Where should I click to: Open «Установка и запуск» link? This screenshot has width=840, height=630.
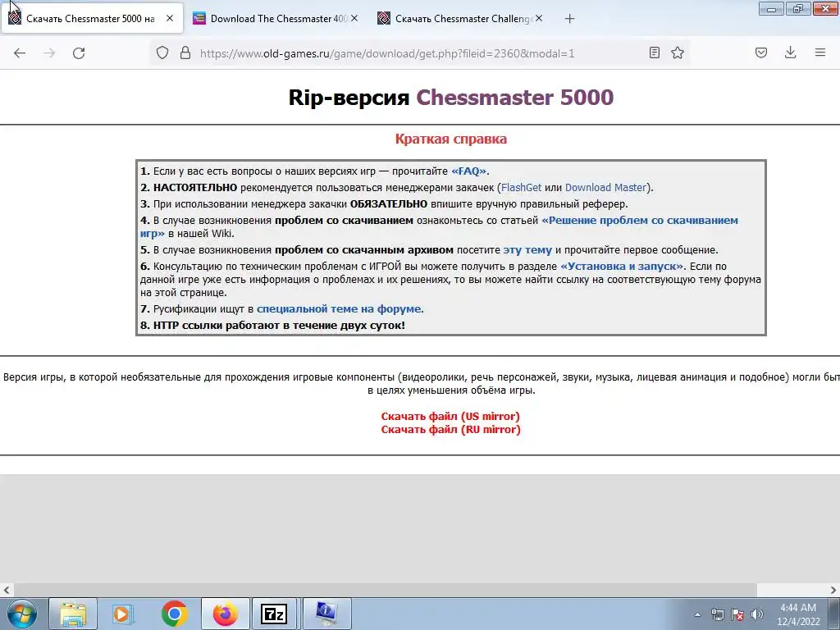(622, 267)
